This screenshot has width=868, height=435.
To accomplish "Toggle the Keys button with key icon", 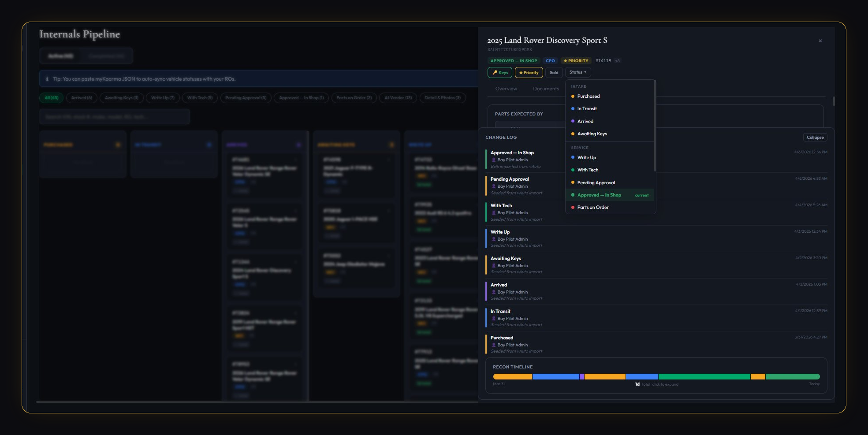I will click(x=499, y=73).
